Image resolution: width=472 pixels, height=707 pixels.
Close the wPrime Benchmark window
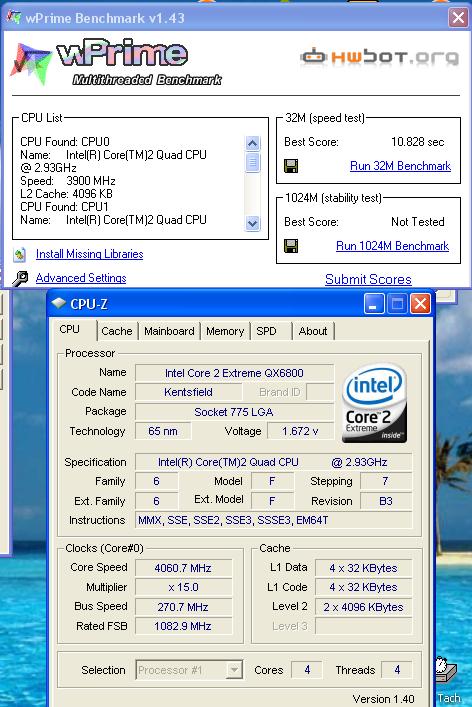point(458,18)
